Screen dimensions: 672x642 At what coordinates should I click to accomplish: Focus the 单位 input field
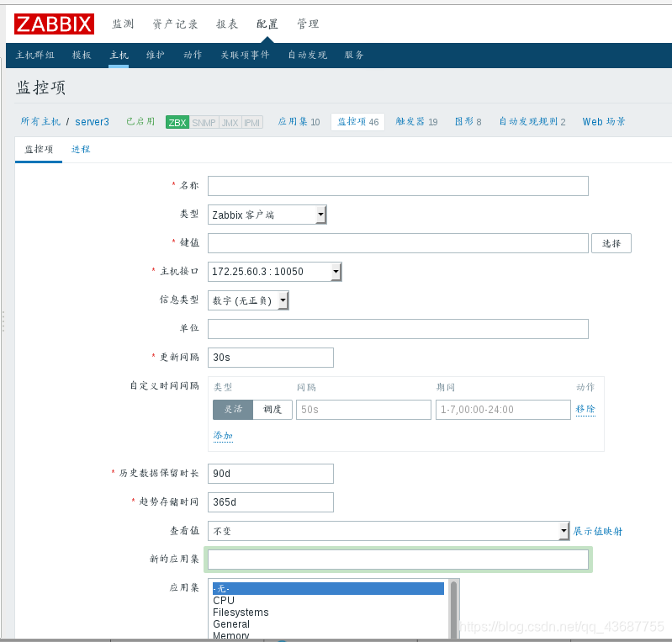point(398,329)
